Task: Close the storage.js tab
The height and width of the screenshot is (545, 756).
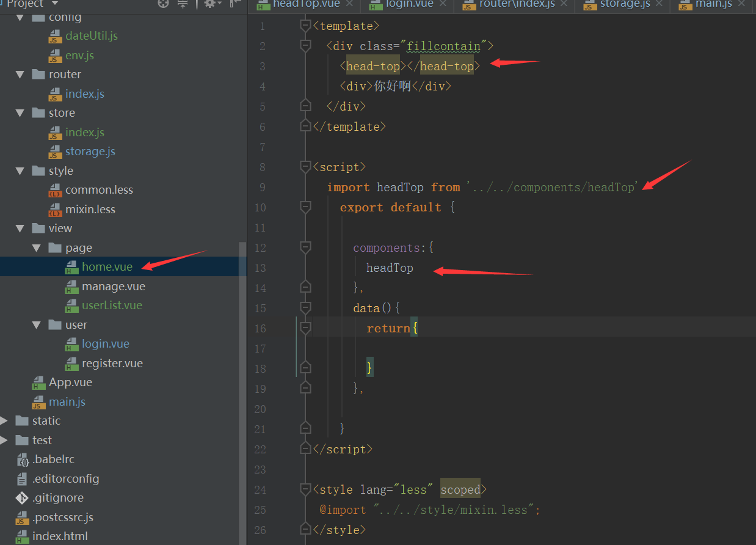Action: [660, 4]
